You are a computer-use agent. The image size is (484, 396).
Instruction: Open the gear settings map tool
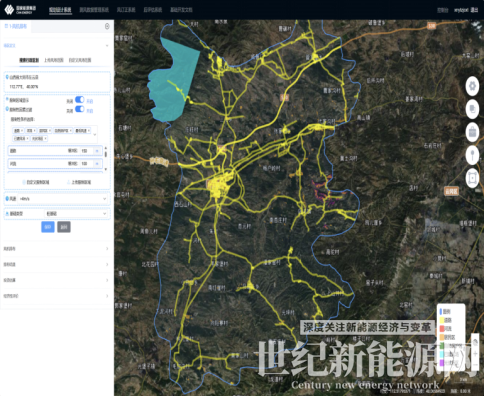(x=472, y=86)
